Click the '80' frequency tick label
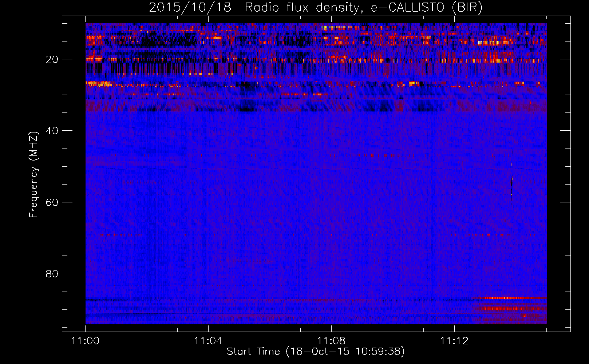 pyautogui.click(x=52, y=274)
